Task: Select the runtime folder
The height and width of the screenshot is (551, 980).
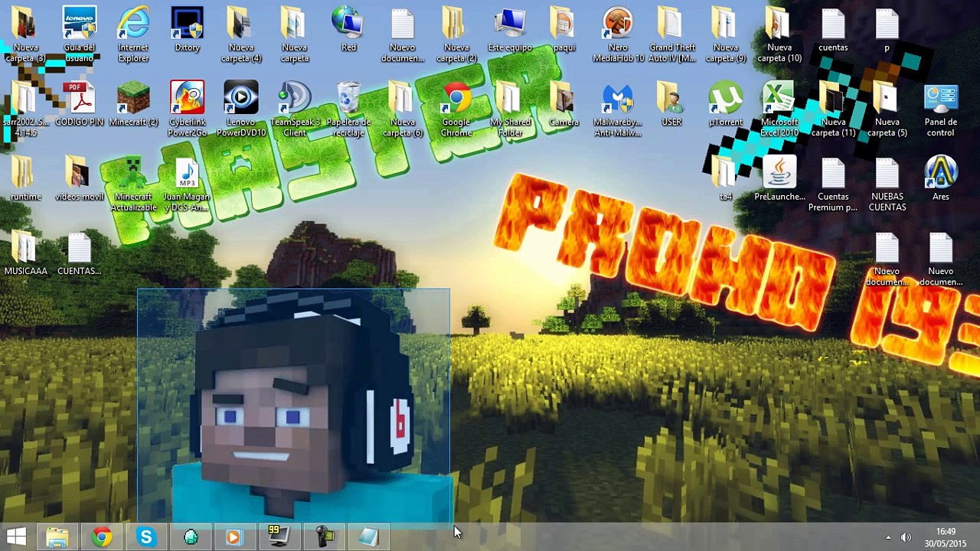Action: pos(25,178)
